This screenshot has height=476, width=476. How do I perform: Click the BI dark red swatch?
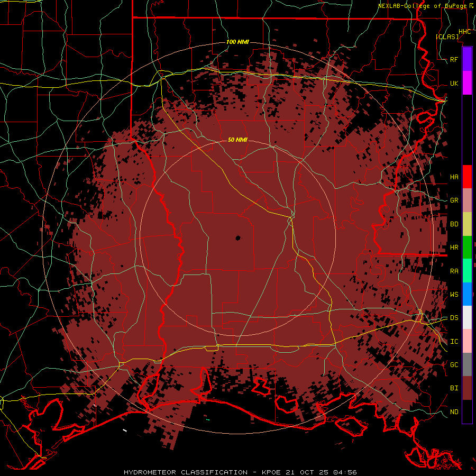pos(467,388)
